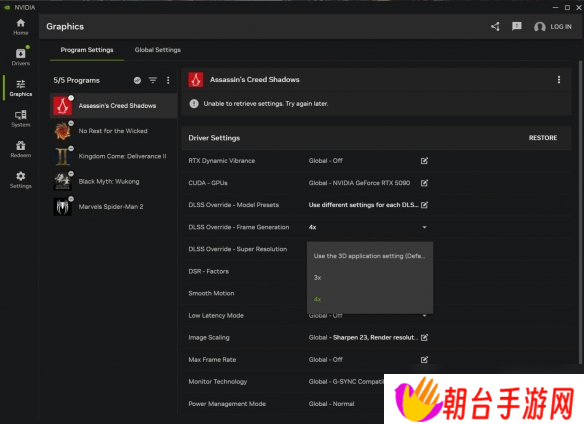Edit DLSS Override Model Presets setting
The width and height of the screenshot is (584, 424).
(x=424, y=205)
